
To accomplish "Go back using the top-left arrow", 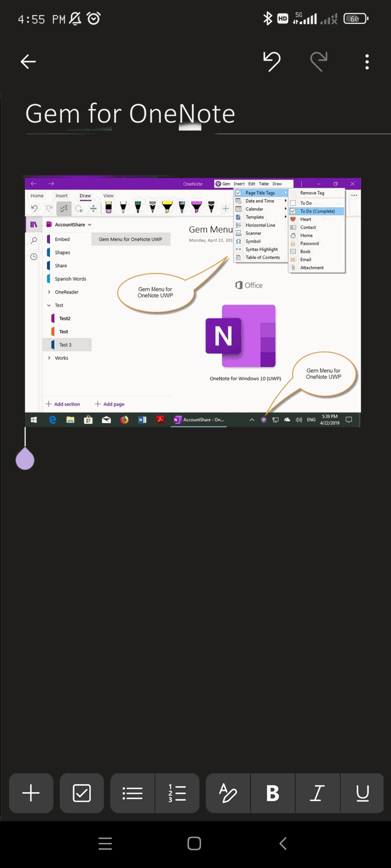I will pos(28,62).
